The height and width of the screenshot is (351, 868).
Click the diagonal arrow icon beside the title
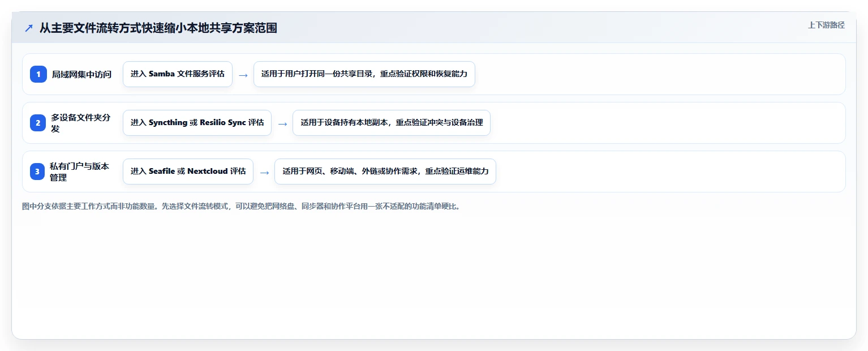pos(29,28)
